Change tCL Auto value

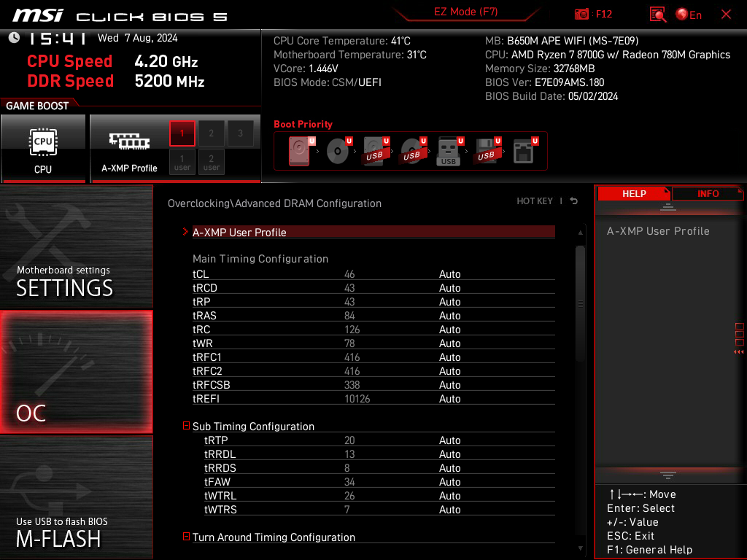click(x=449, y=274)
